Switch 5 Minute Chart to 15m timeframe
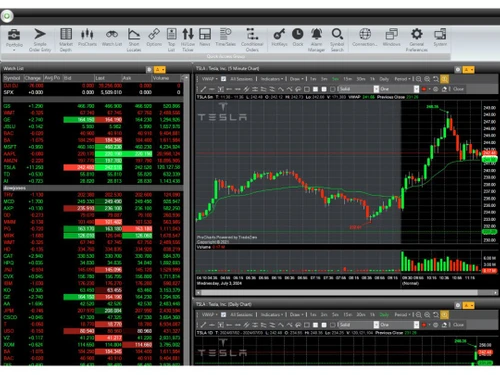Image resolution: width=500 pixels, height=375 pixels. point(347,79)
